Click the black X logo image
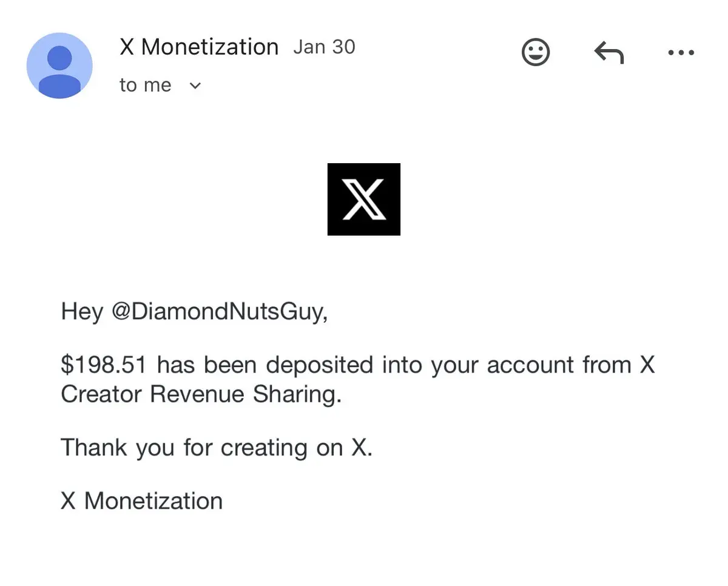This screenshot has width=728, height=586. click(x=363, y=199)
